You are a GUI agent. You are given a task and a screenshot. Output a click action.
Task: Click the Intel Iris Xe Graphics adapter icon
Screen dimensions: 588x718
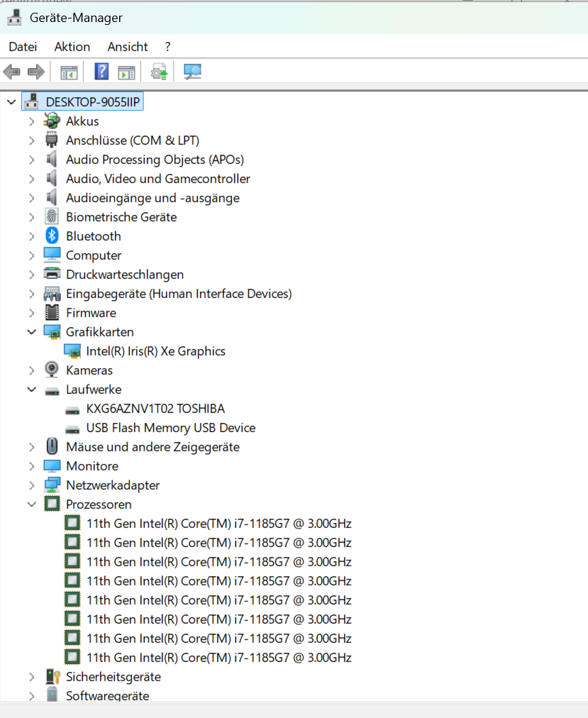click(x=72, y=351)
